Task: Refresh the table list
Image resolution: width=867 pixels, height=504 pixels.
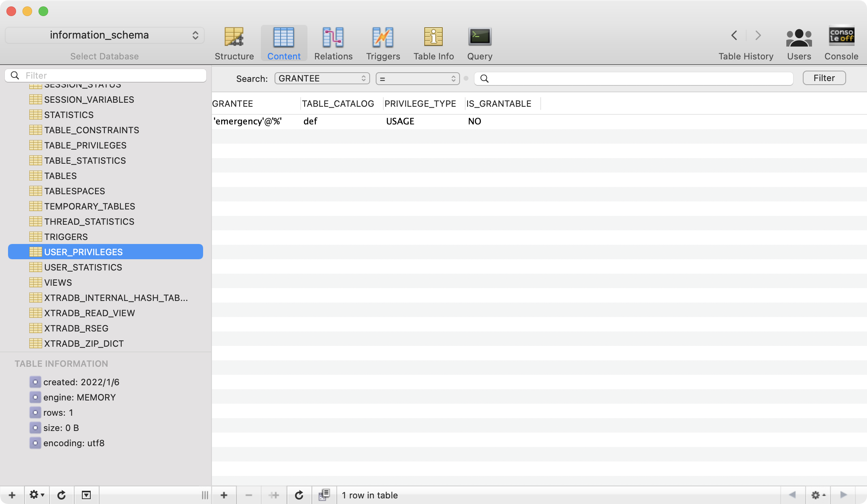Action: point(61,495)
